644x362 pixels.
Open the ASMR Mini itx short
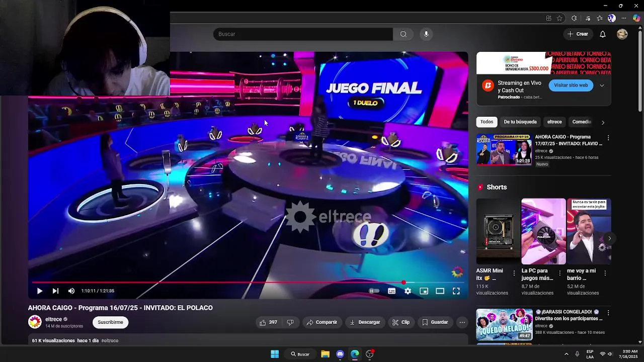pos(498,231)
